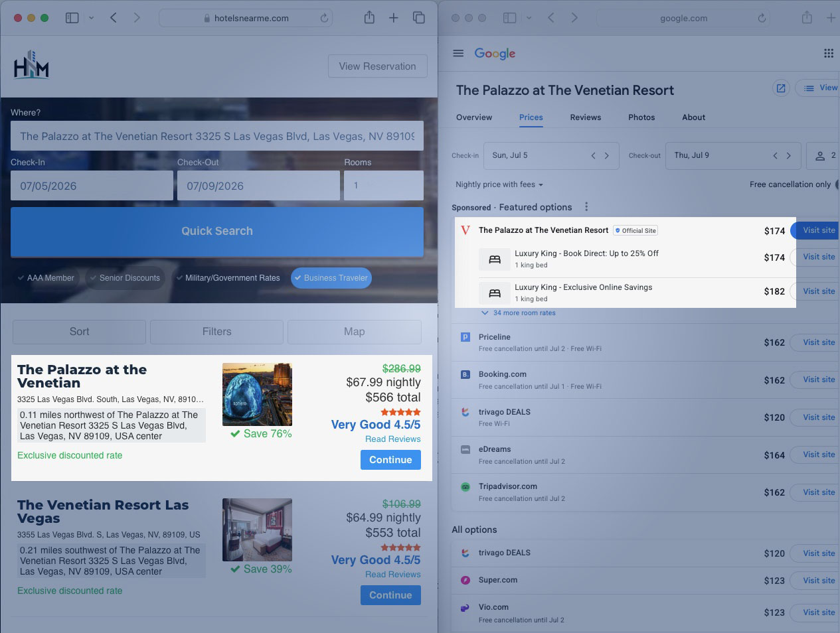Open the Map view

click(355, 332)
